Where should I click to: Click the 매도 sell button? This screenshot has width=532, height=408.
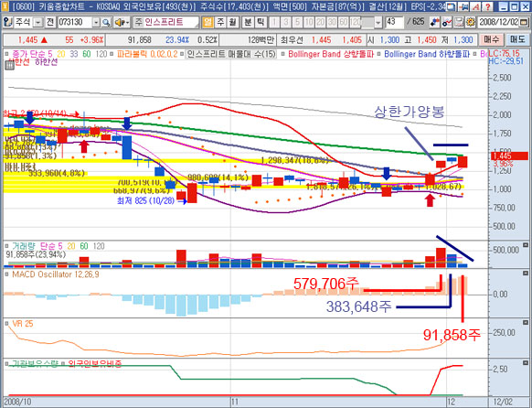pos(517,39)
